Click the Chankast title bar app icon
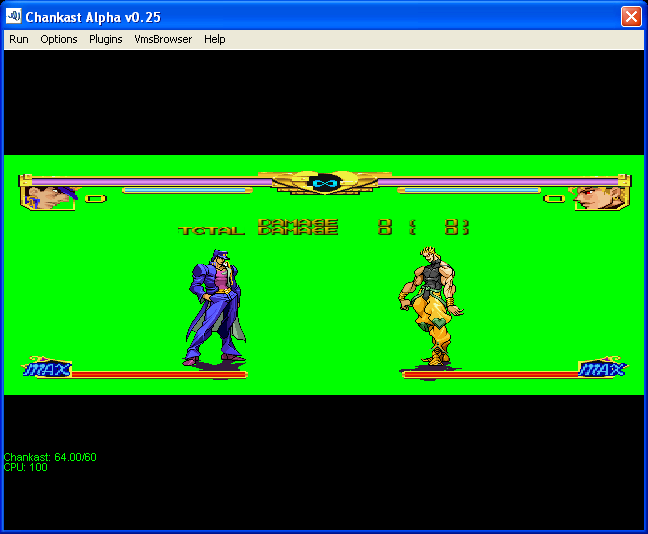 [x=13, y=17]
